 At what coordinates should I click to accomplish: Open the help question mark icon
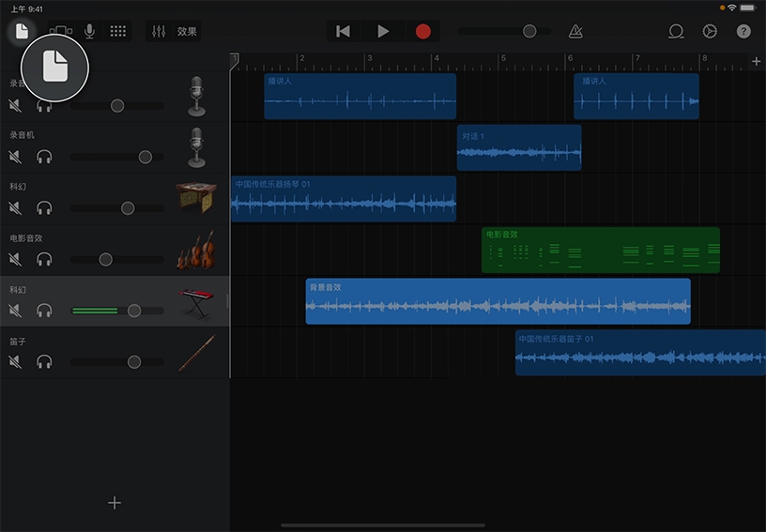pyautogui.click(x=743, y=31)
